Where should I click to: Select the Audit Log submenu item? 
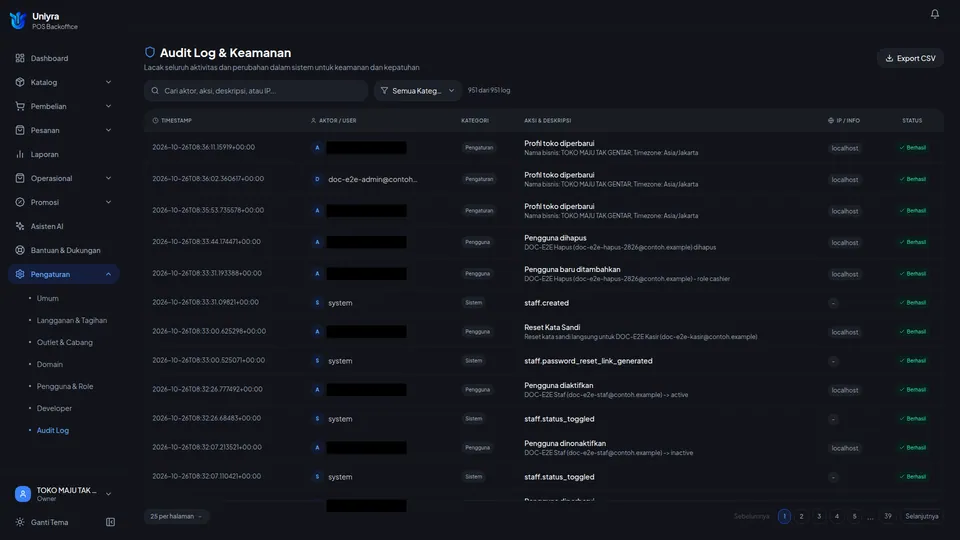(53, 430)
